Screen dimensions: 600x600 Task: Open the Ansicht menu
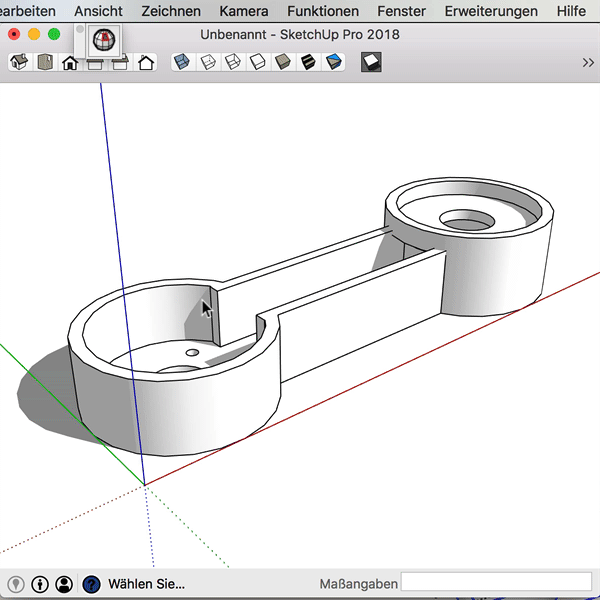point(98,11)
